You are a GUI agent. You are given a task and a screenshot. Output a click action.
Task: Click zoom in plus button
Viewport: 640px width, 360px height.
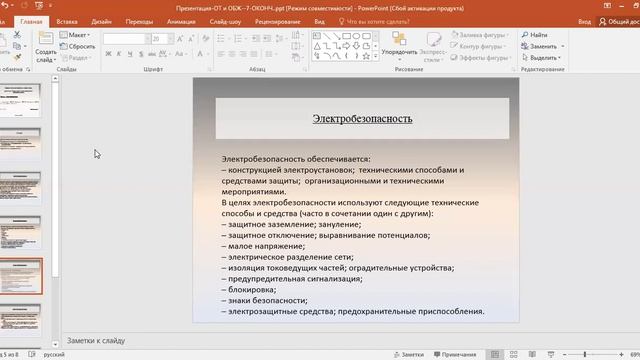pyautogui.click(x=621, y=354)
